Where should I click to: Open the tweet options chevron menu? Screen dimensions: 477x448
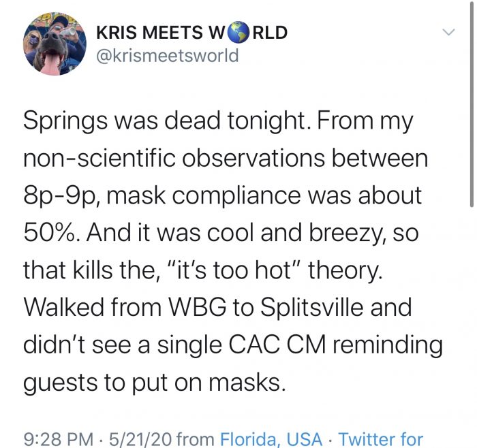pyautogui.click(x=448, y=32)
